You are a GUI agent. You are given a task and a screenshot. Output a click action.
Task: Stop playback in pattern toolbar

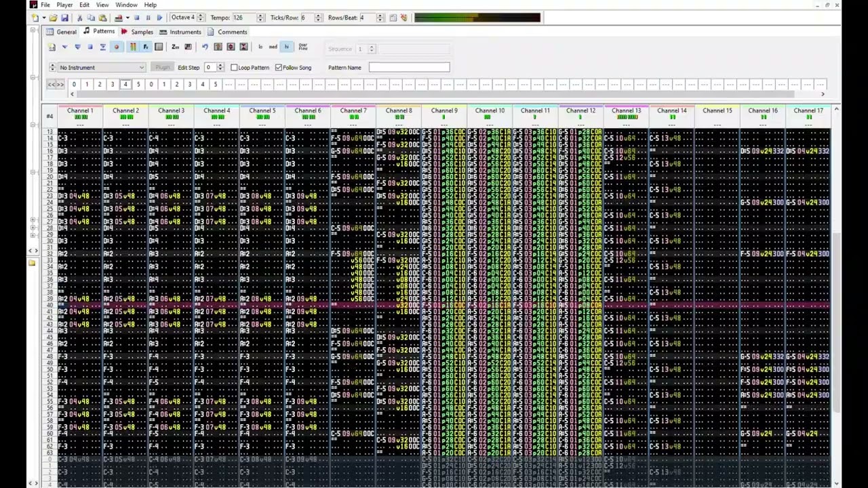[90, 47]
